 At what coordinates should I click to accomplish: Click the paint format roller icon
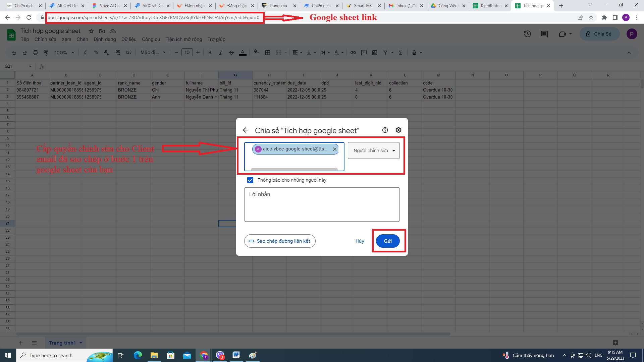[x=46, y=53]
